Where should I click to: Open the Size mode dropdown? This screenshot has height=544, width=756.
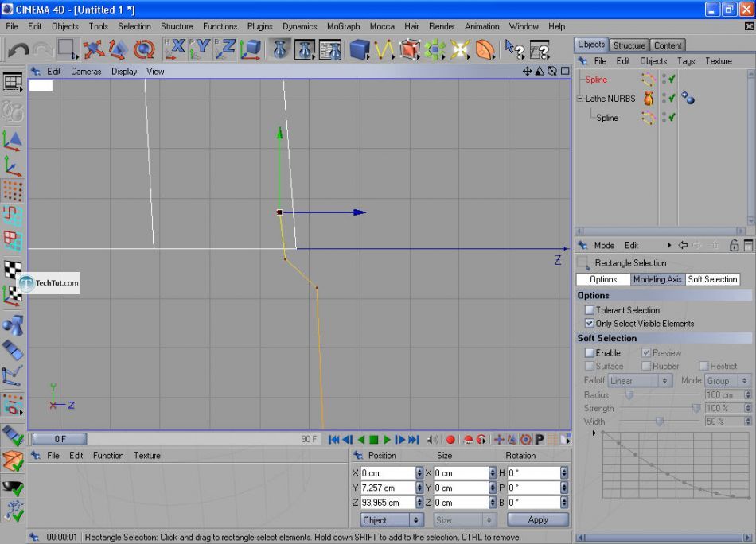click(x=465, y=520)
